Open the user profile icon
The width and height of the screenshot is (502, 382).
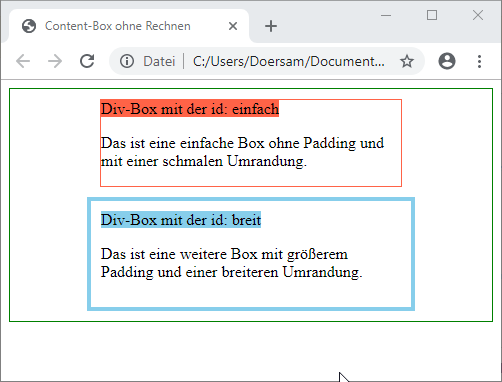click(447, 61)
